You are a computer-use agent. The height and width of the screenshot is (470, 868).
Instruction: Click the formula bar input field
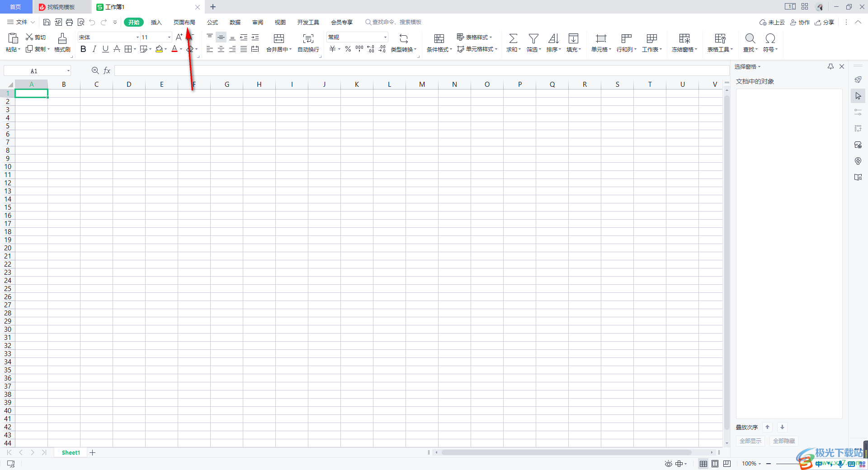[422, 70]
